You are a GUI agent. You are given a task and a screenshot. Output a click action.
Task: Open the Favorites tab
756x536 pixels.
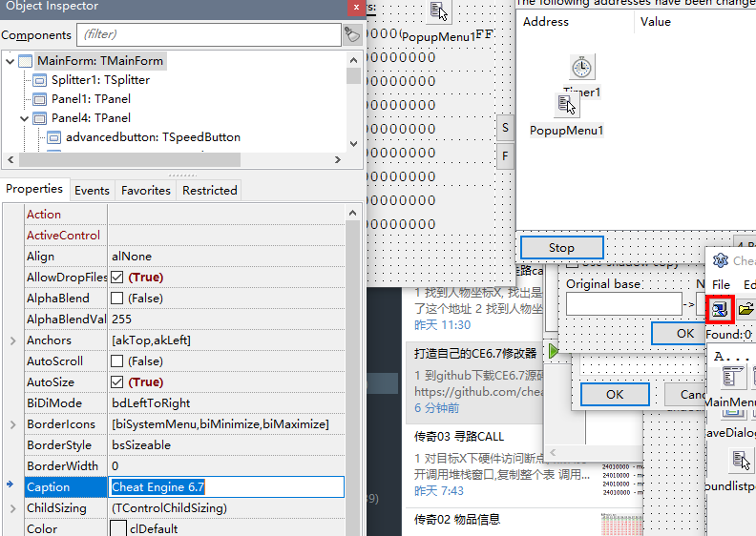pos(146,191)
